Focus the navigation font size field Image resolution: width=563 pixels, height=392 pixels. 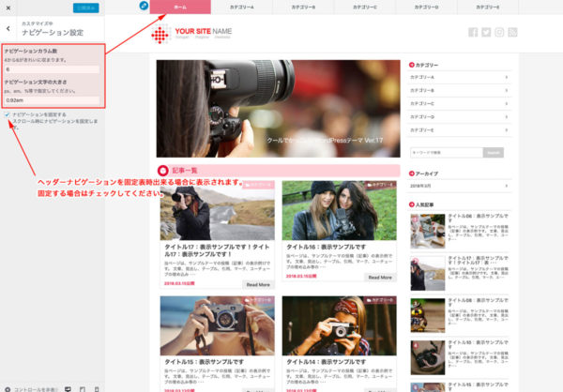tap(52, 100)
